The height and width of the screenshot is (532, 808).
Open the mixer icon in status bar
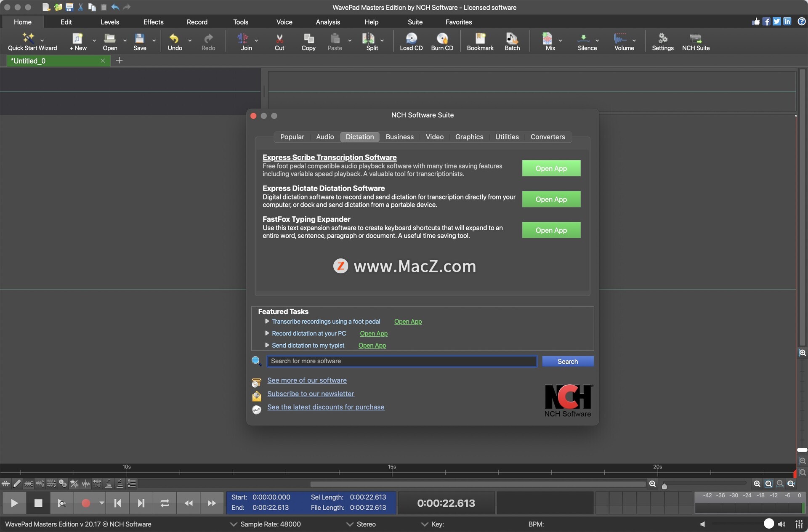(x=799, y=524)
